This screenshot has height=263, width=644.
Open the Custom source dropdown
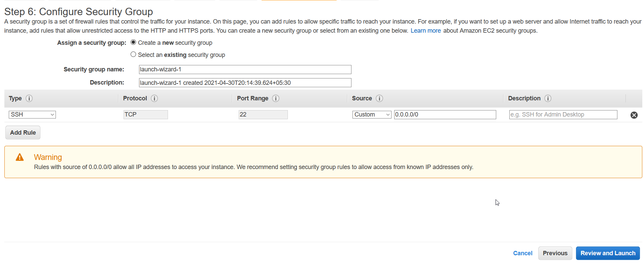[x=372, y=114]
